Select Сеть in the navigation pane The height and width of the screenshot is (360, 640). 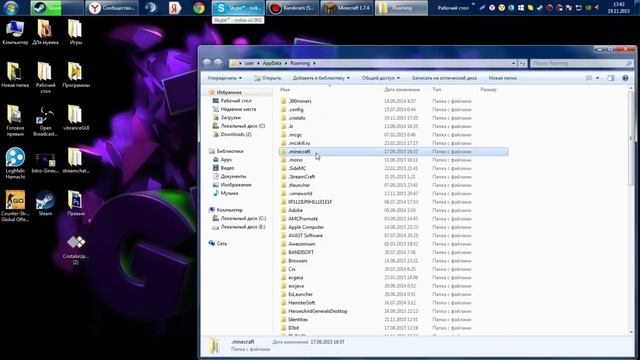[222, 243]
